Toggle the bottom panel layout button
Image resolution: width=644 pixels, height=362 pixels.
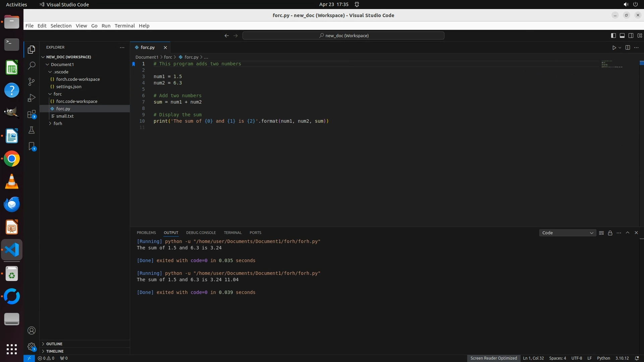point(622,36)
